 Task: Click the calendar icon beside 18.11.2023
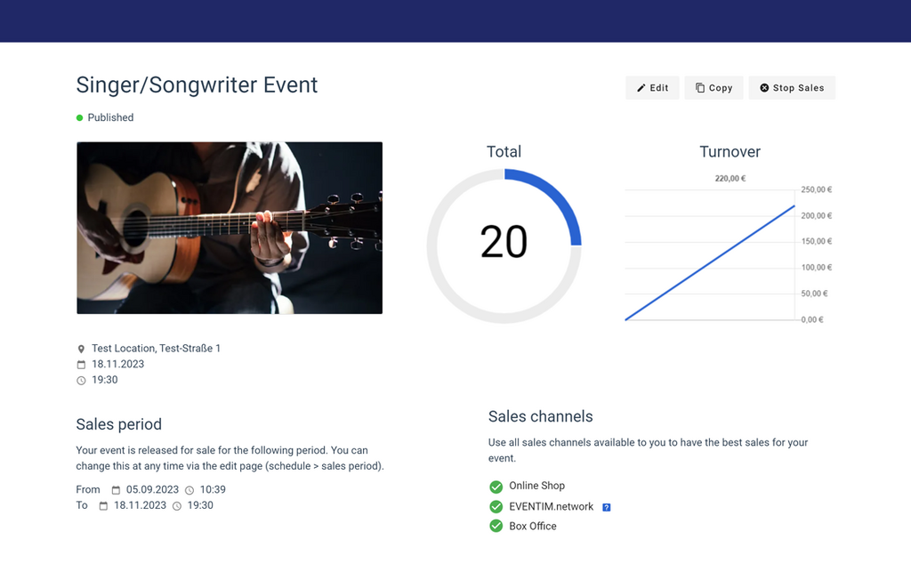[x=81, y=364]
